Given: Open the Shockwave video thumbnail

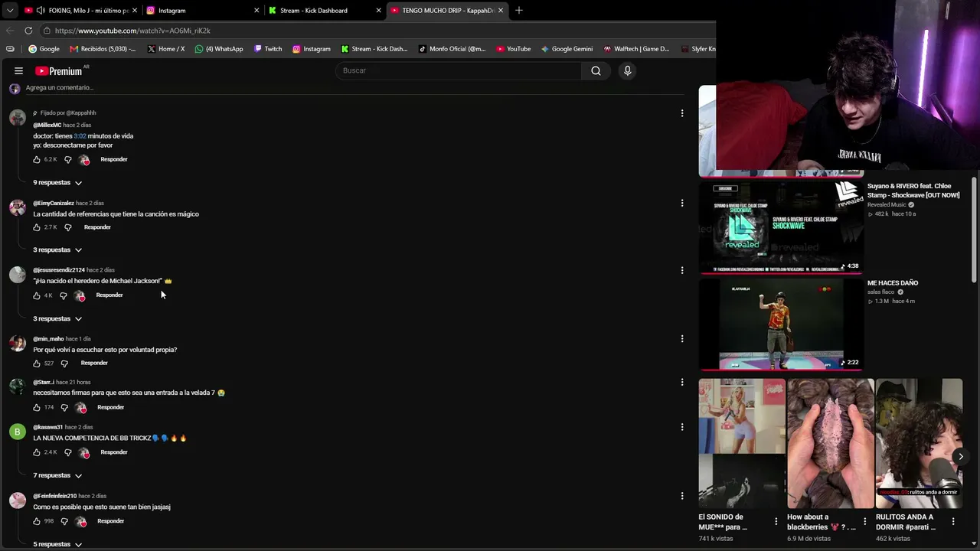Looking at the screenshot, I should [781, 227].
